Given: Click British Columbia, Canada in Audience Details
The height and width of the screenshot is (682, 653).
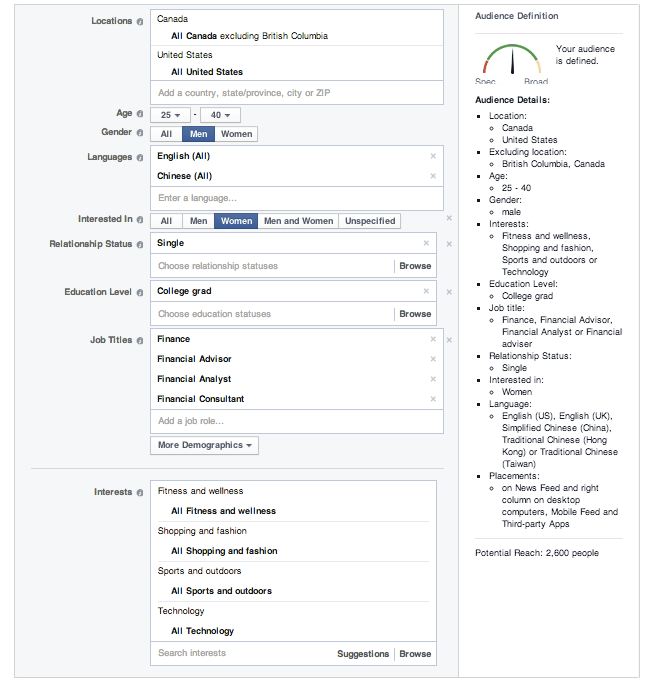Looking at the screenshot, I should coord(553,164).
